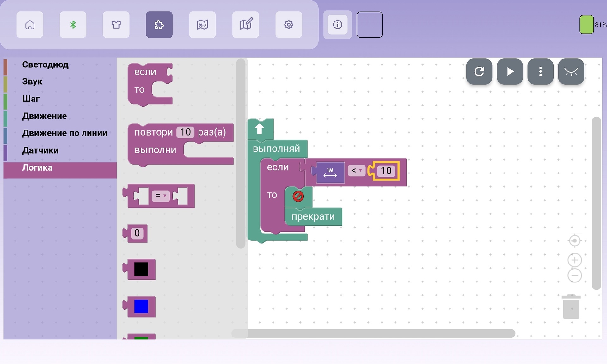The image size is (607, 364).
Task: Open the three-dots options menu
Action: coord(540,71)
